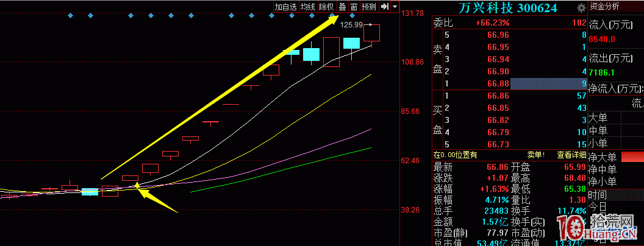Click price axis label 39.26

point(410,209)
